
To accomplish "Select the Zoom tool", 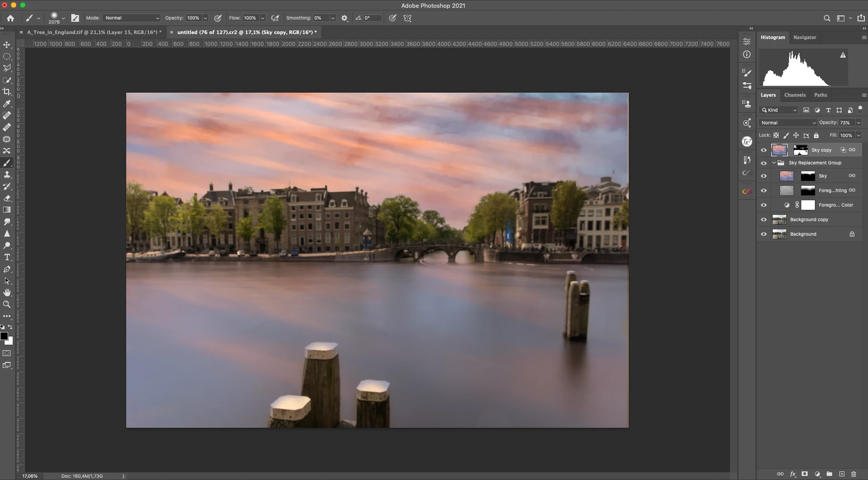I will coord(7,304).
